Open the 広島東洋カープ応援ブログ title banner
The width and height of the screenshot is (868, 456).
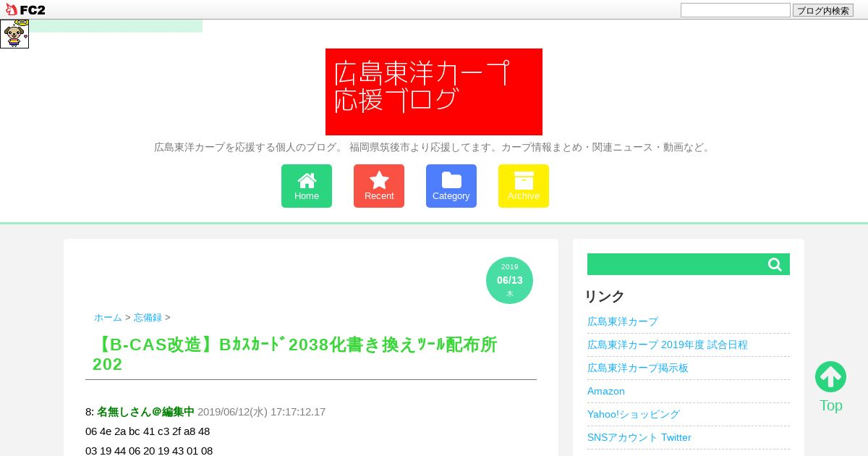(434, 92)
